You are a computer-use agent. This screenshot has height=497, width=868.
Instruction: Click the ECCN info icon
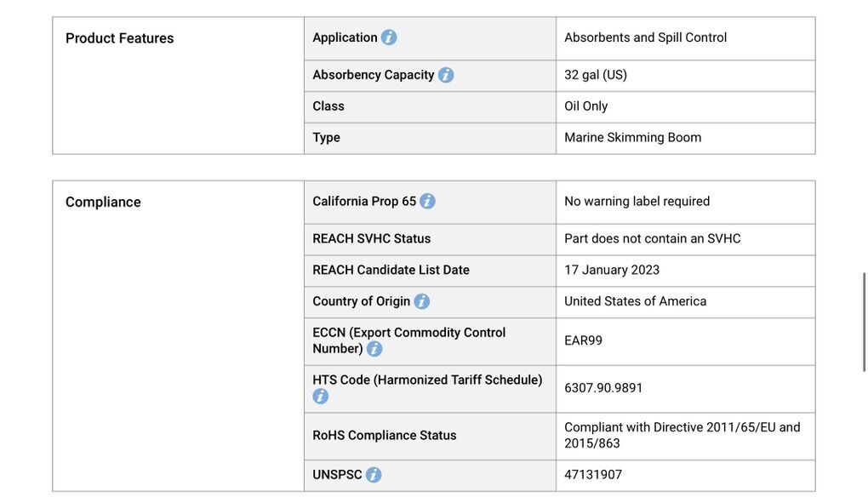[374, 349]
